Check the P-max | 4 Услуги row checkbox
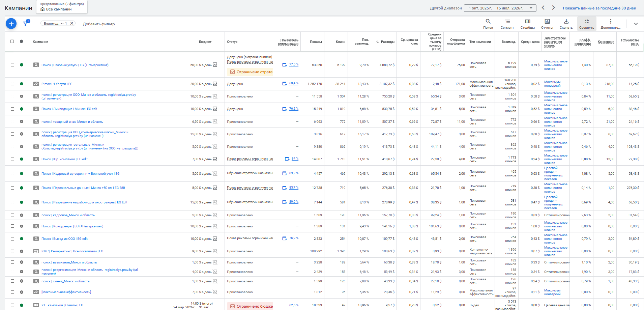 [12, 84]
